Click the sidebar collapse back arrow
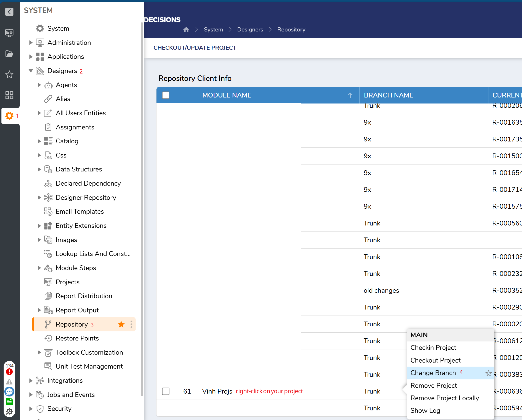 coord(9,12)
